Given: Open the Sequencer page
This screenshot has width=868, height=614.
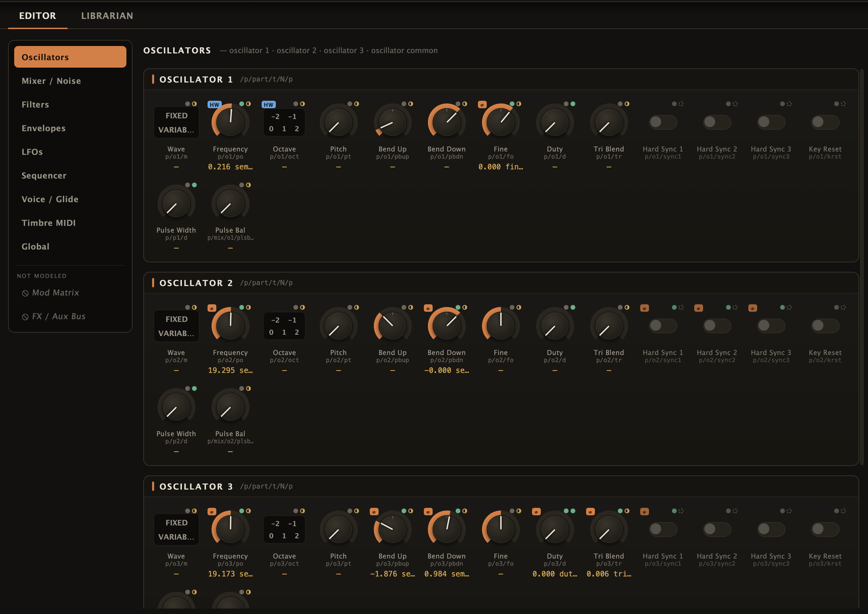Looking at the screenshot, I should click(x=70, y=175).
